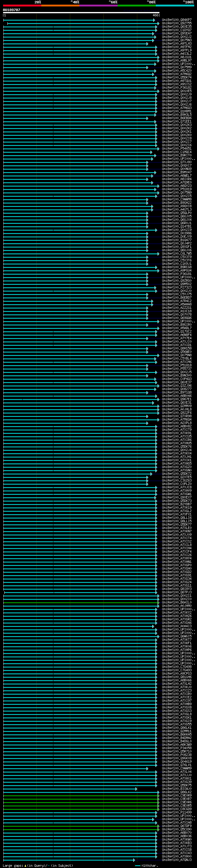Click UniRef100_A9TFM2 hit name
The image size is (197, 868).
point(177,47)
